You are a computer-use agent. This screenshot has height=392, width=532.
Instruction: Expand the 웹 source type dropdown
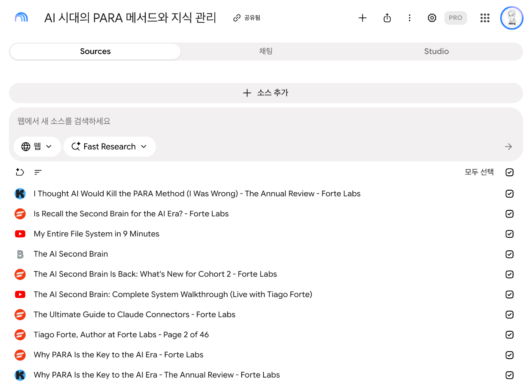(x=37, y=146)
